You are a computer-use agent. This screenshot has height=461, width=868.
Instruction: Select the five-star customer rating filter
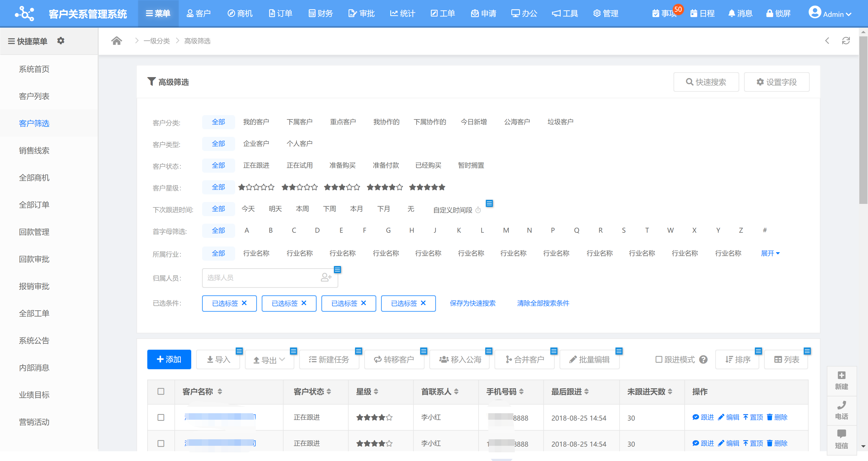(x=427, y=187)
